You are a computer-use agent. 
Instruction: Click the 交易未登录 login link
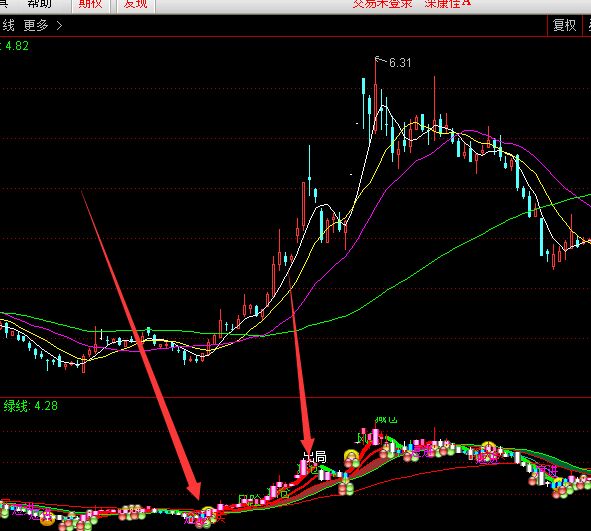[x=382, y=4]
